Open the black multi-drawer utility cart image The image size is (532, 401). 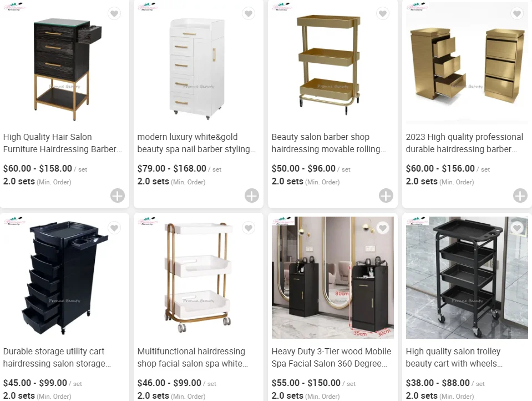pos(64,278)
